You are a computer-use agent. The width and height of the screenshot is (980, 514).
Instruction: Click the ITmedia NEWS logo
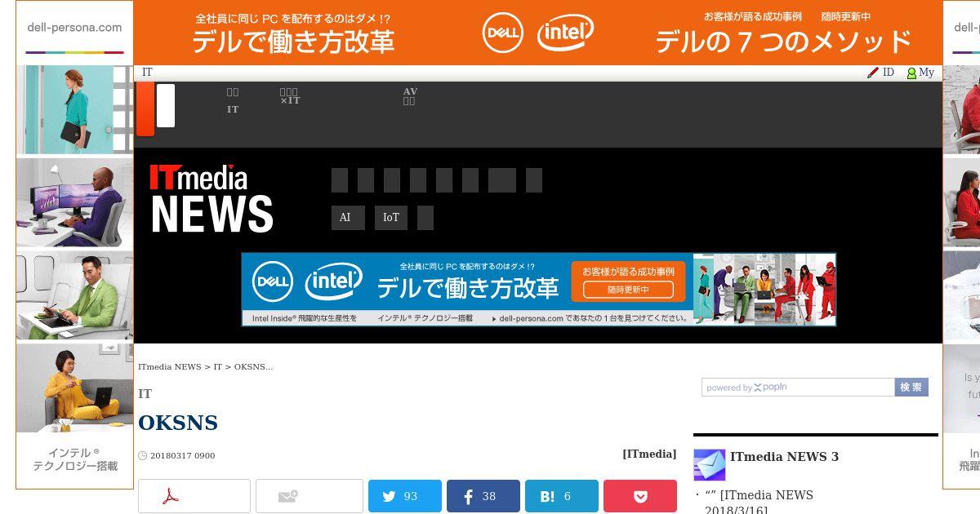(x=211, y=198)
